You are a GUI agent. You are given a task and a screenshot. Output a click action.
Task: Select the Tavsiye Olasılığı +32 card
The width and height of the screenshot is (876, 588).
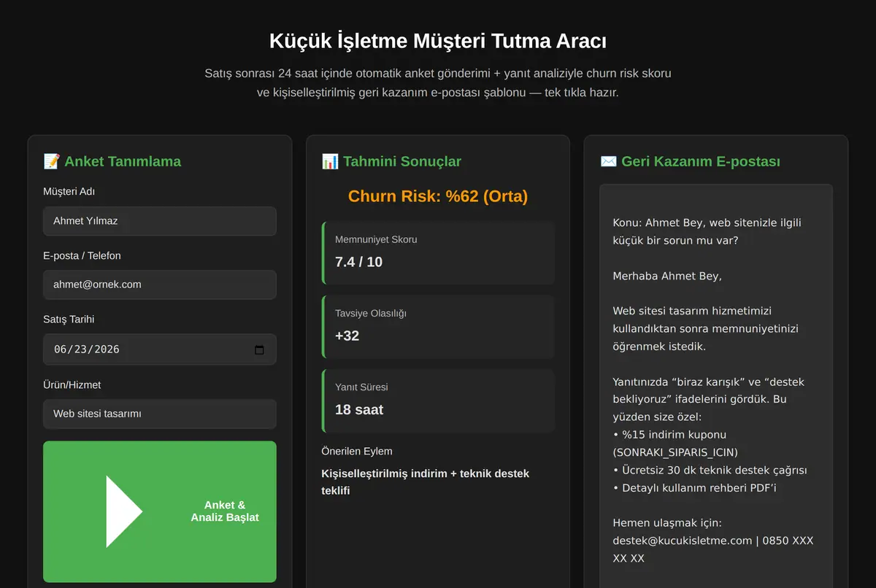point(438,327)
